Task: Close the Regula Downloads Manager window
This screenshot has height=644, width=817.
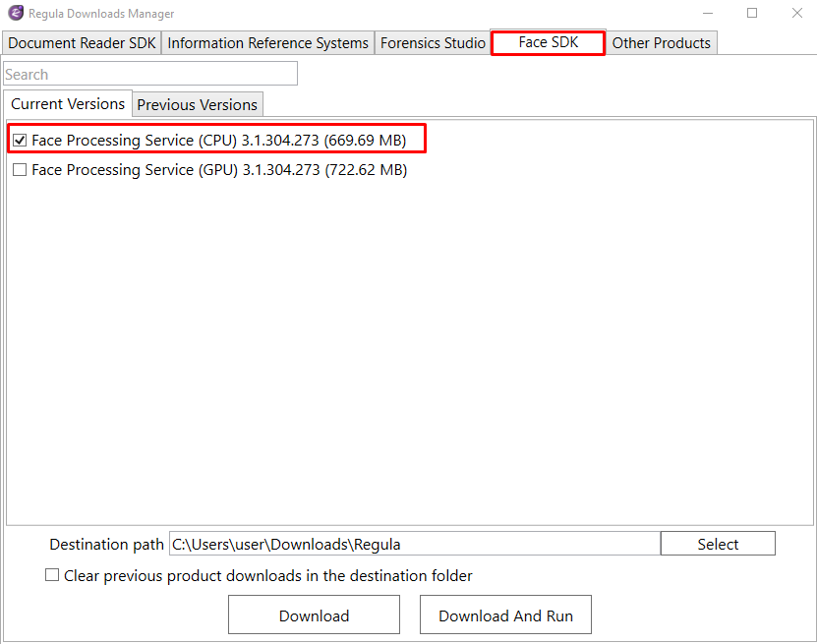Action: (x=797, y=13)
